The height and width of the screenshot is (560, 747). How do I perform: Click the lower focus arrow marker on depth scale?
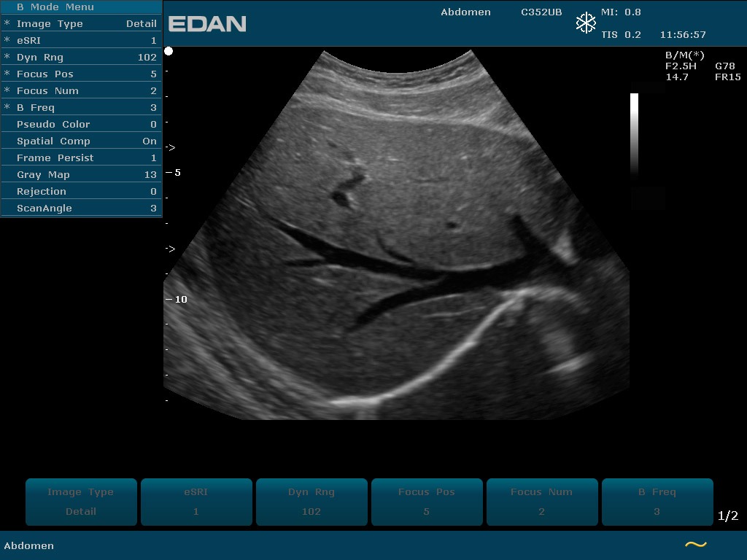click(170, 249)
